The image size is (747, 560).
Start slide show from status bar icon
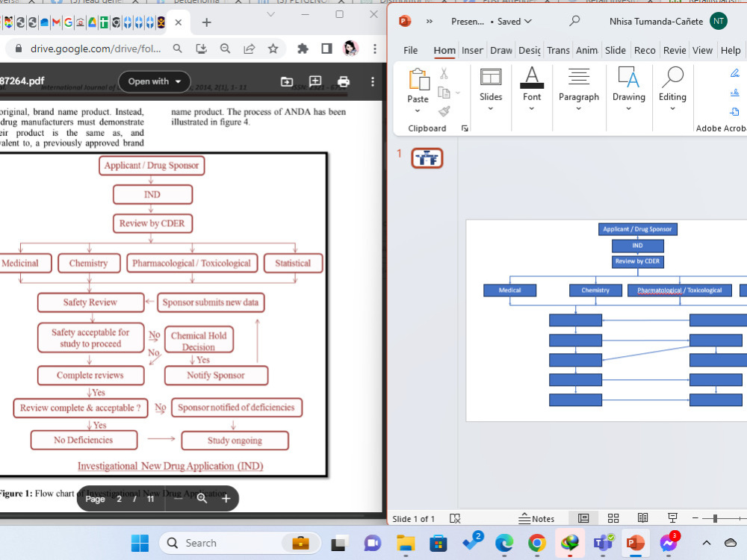coord(673,518)
